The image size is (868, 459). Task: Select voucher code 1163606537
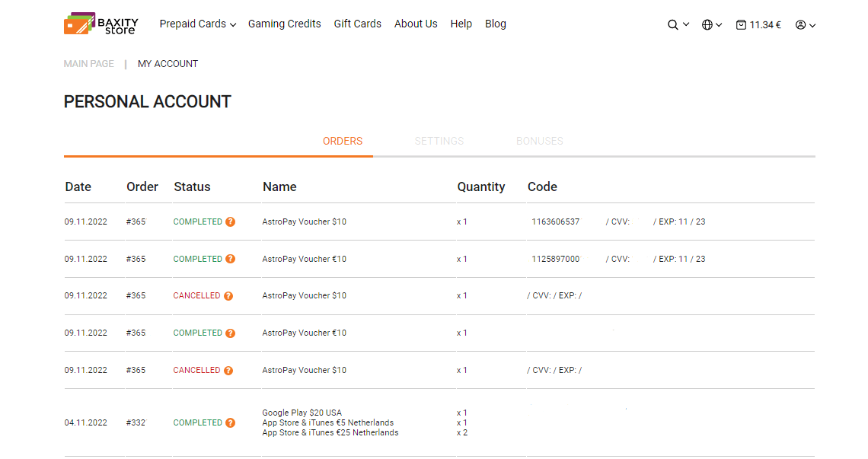(x=556, y=222)
